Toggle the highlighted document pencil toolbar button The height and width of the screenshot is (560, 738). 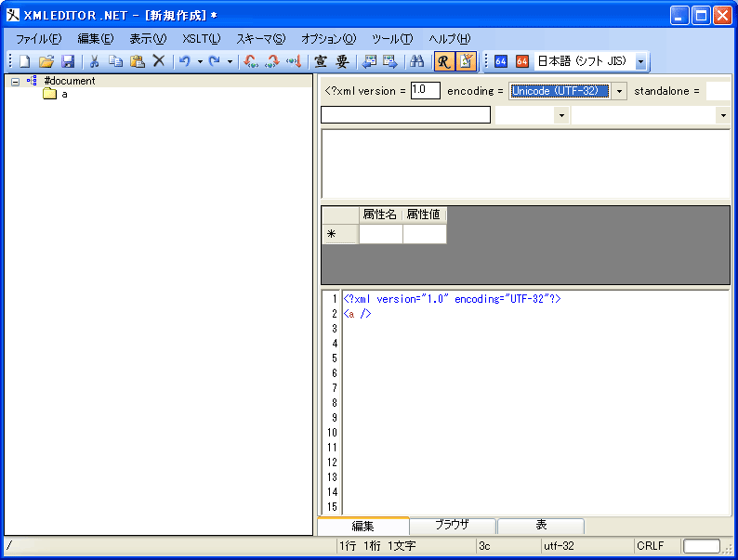pos(466,61)
